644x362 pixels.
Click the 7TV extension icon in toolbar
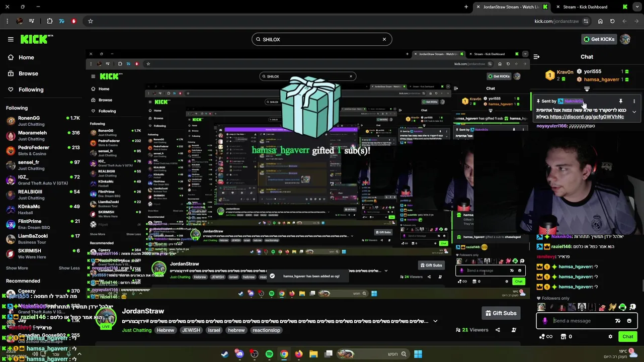(61, 21)
